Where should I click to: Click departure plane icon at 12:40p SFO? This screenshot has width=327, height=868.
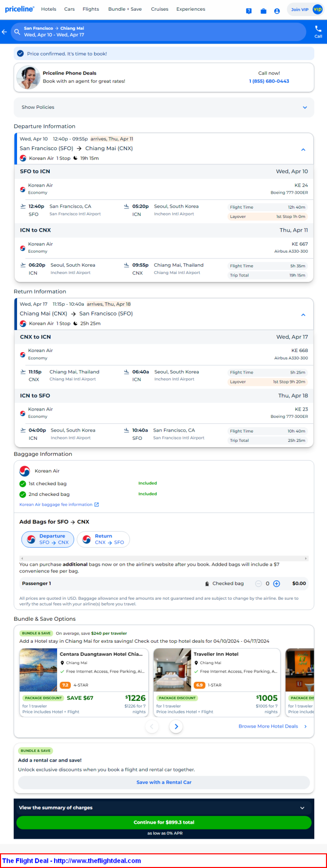click(23, 206)
